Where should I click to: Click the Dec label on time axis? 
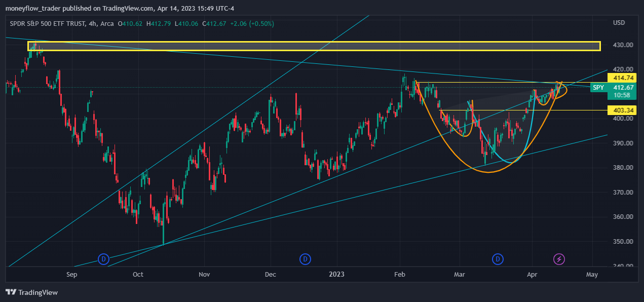point(271,275)
